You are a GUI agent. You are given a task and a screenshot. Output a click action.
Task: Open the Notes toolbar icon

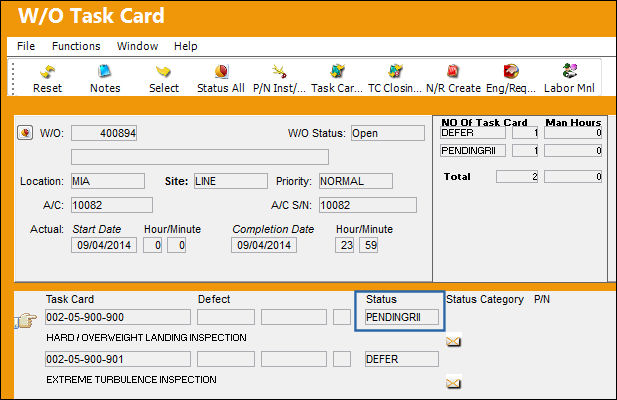pyautogui.click(x=105, y=72)
